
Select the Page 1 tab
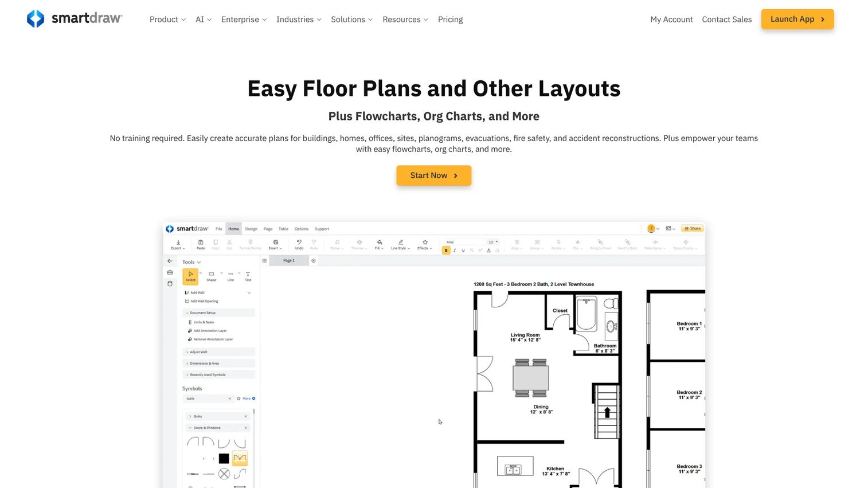click(289, 260)
